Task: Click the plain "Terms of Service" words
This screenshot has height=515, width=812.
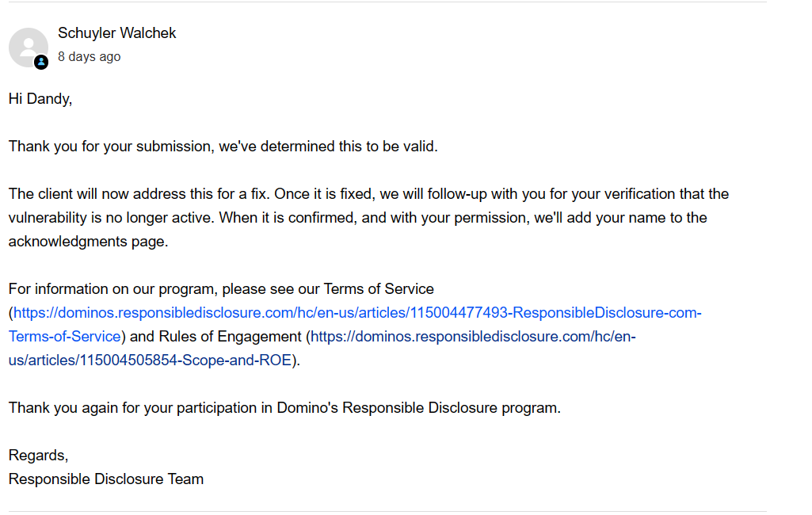Action: [379, 289]
